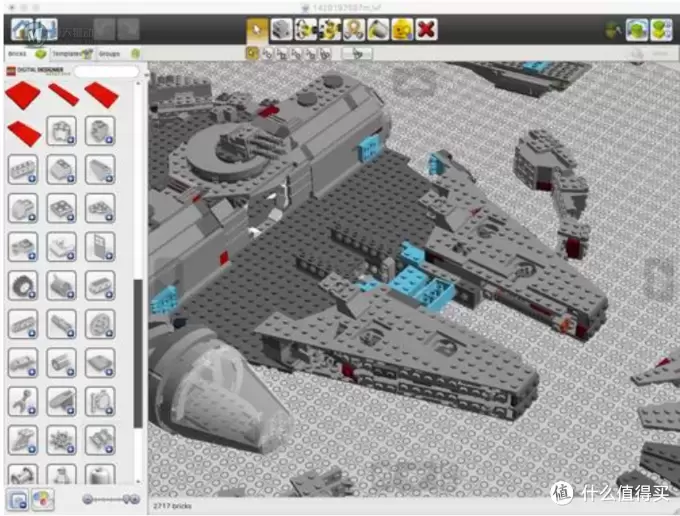Expand the round brick category

(x=23, y=208)
